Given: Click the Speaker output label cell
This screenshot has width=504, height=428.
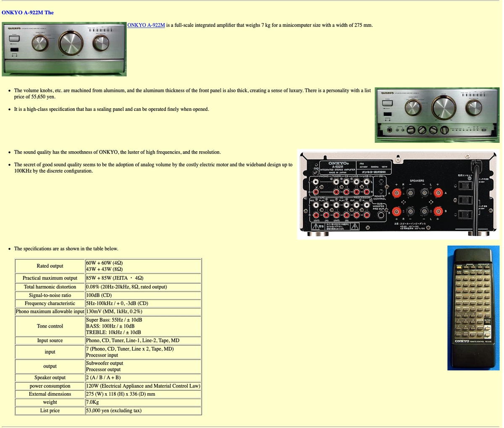Looking at the screenshot, I should (50, 378).
